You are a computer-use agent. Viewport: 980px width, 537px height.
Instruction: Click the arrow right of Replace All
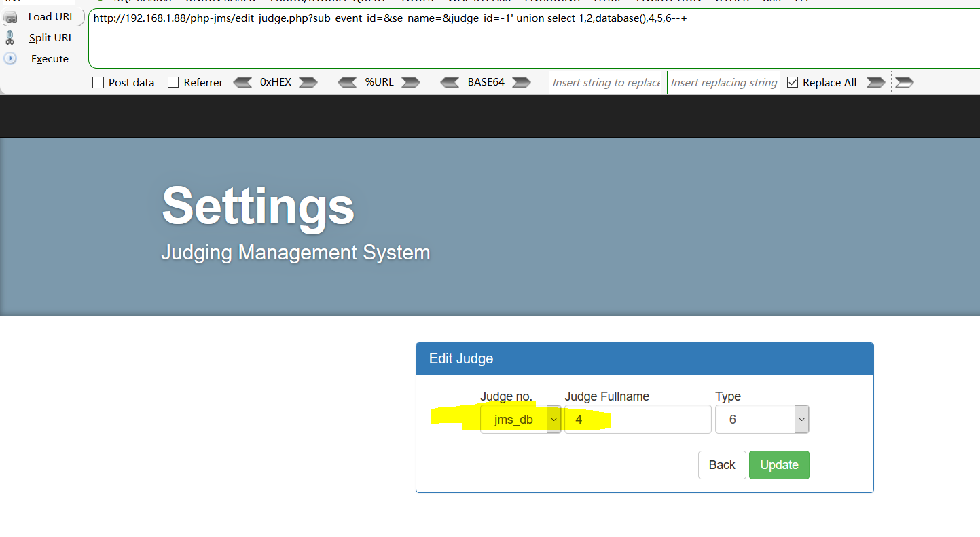(876, 82)
